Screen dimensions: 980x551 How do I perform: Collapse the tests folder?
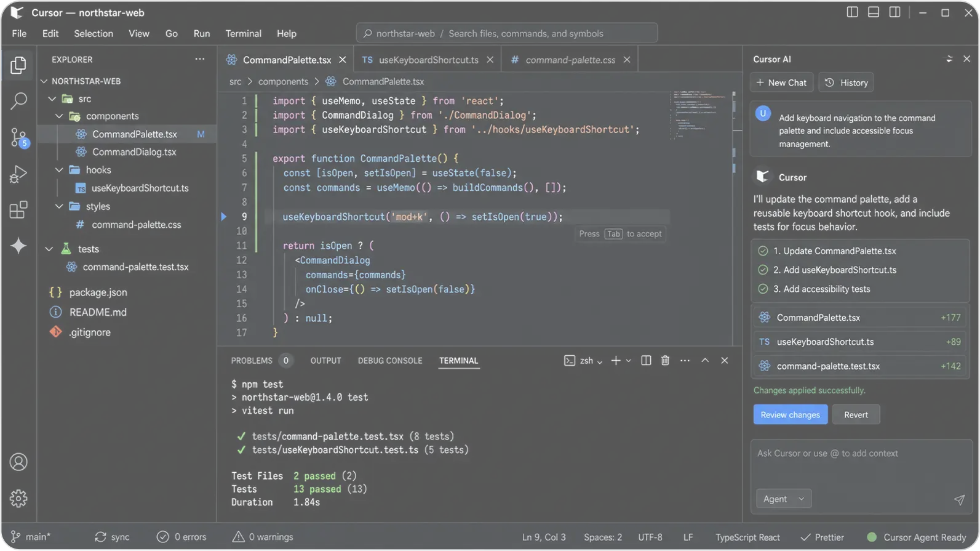(x=49, y=249)
